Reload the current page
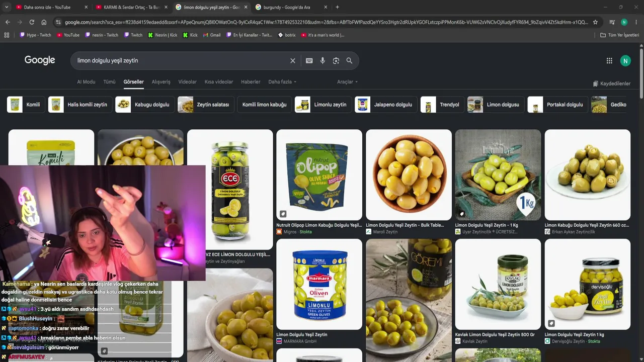The height and width of the screenshot is (362, 644). tap(32, 22)
